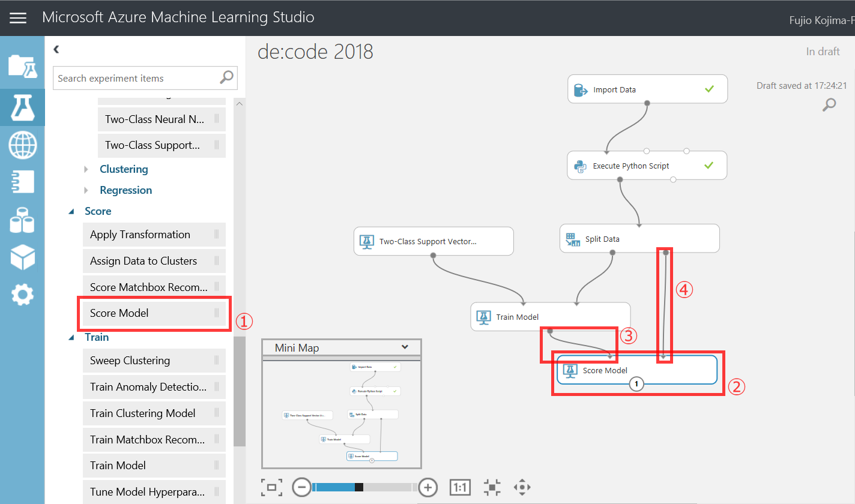Select Score Matchbox Recom... module

(x=154, y=287)
